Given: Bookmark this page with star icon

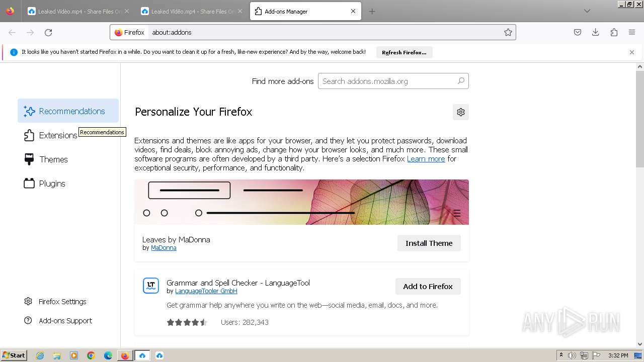Looking at the screenshot, I should point(508,32).
